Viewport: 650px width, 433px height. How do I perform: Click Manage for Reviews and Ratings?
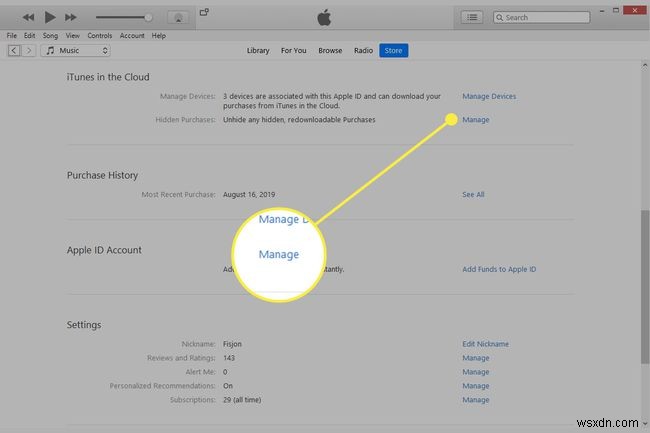[475, 358]
